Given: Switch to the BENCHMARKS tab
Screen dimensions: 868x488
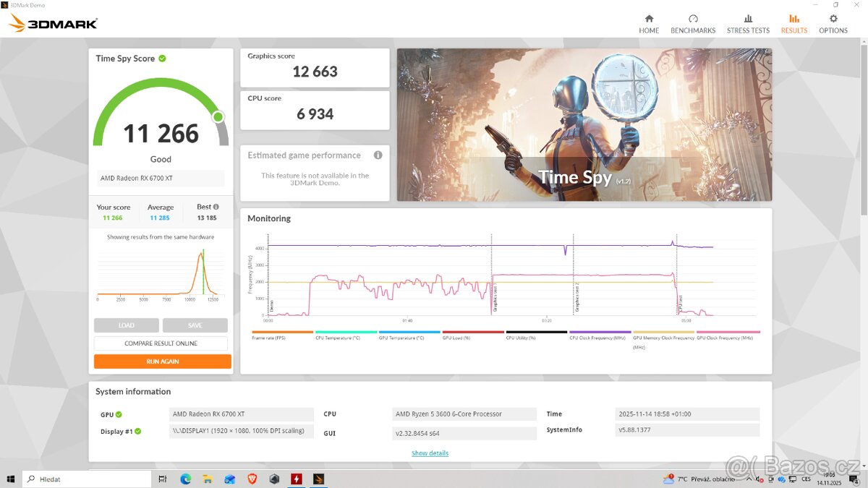Looking at the screenshot, I should click(x=693, y=22).
